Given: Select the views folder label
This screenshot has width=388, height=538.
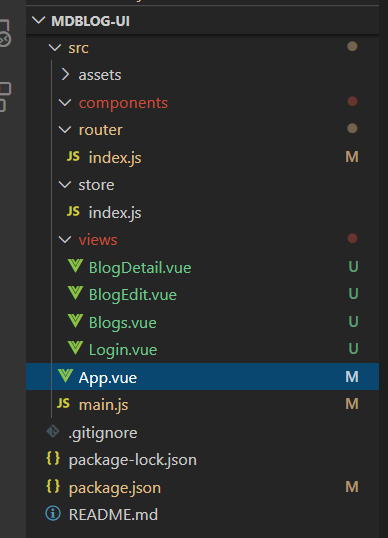Looking at the screenshot, I should pyautogui.click(x=98, y=240).
